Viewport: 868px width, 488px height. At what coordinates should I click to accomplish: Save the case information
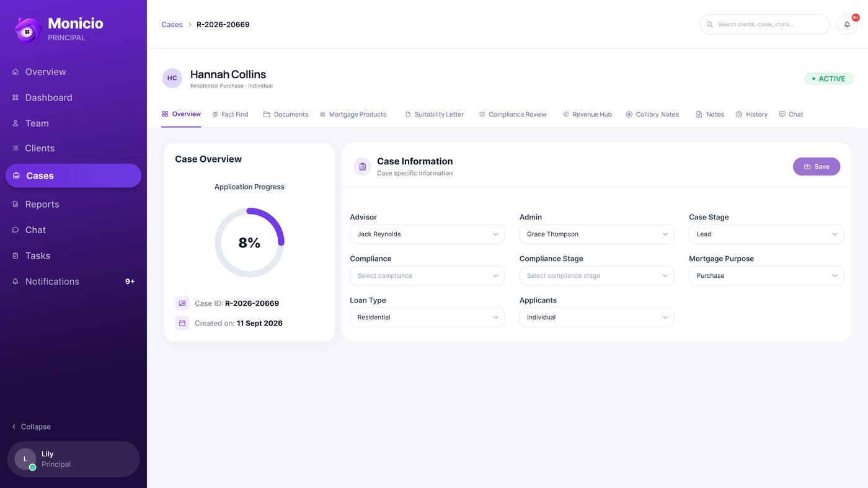point(817,166)
